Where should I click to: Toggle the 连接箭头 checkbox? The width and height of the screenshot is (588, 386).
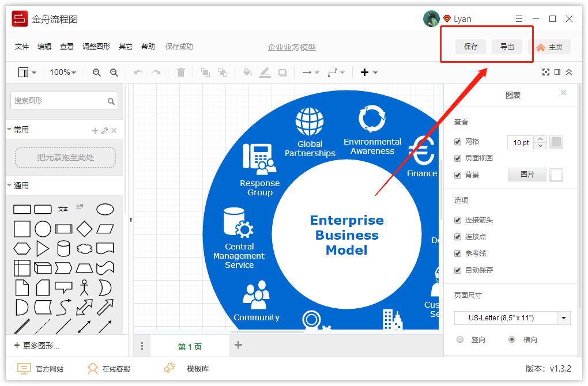(458, 220)
